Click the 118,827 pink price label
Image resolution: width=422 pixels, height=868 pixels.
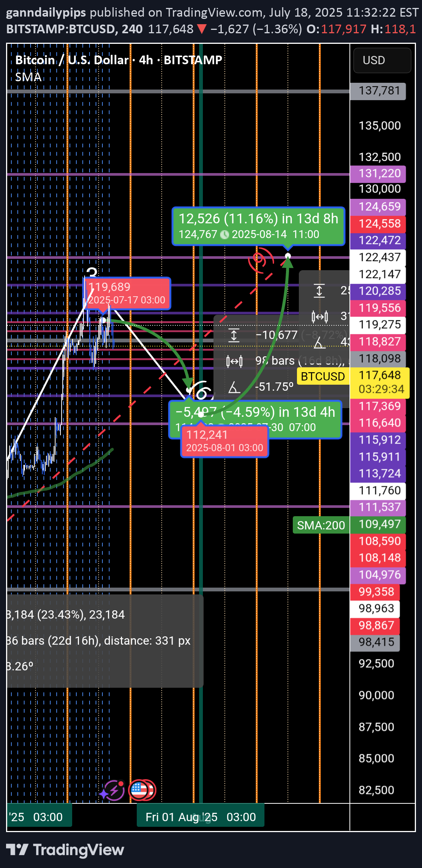coord(378,342)
